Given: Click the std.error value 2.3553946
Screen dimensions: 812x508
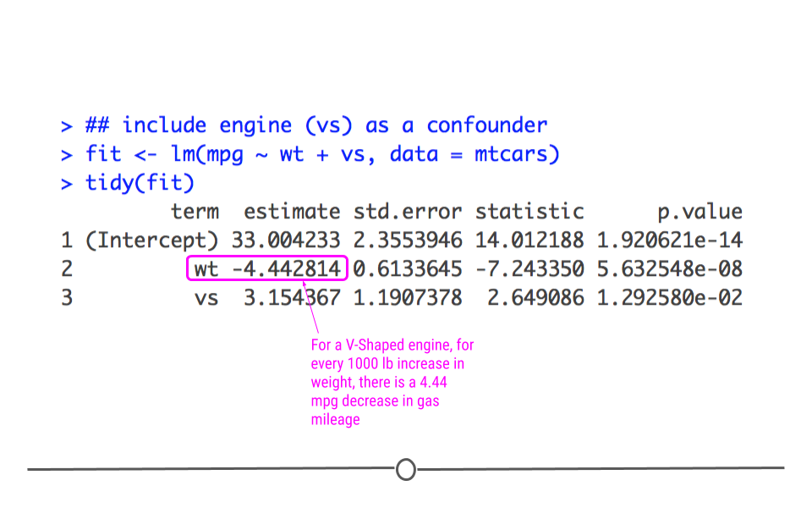Looking at the screenshot, I should click(x=408, y=240).
